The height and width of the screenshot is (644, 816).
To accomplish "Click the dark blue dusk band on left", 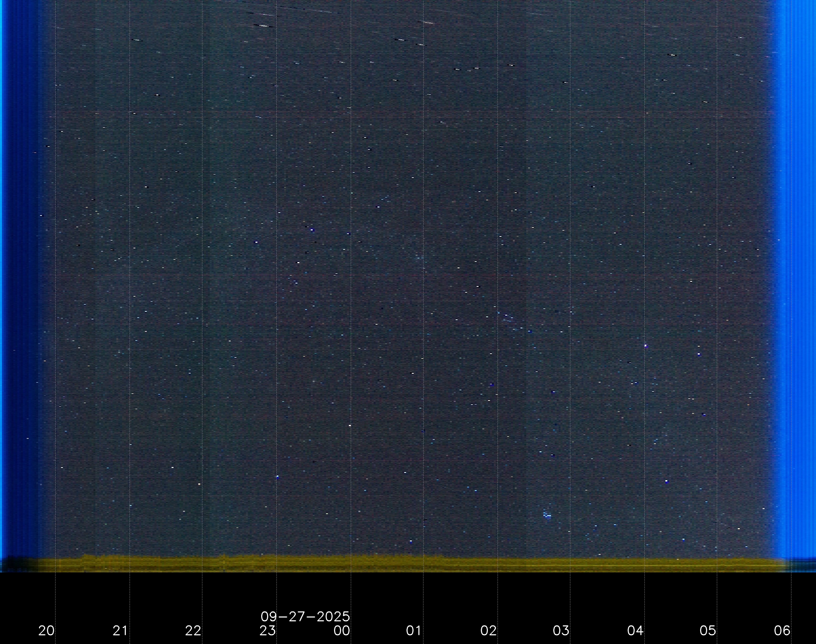I will pos(21,264).
